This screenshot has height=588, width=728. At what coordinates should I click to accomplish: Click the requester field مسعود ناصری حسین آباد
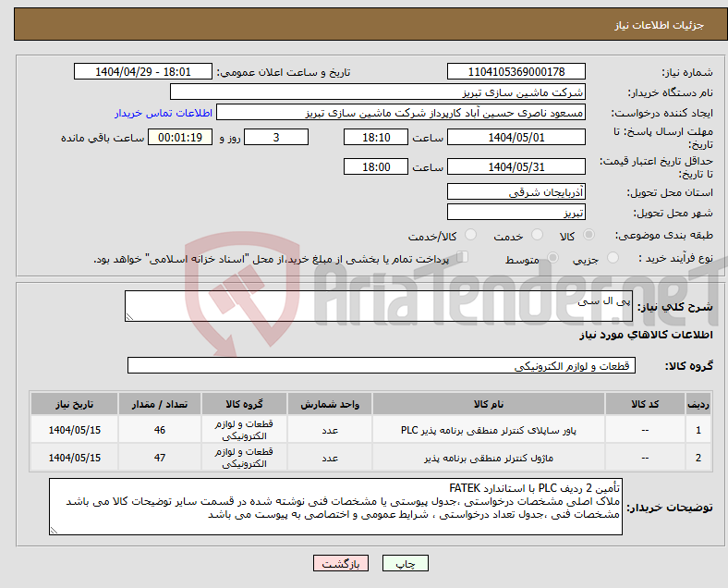[401, 113]
